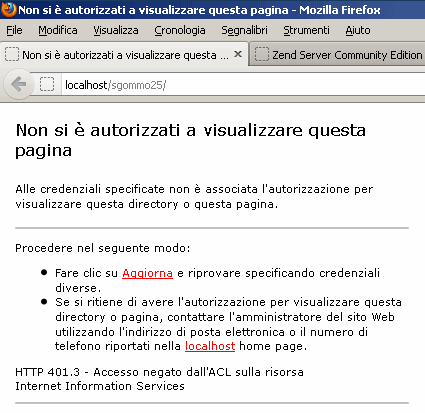Switch to Zend Server Community Edition tab

click(x=337, y=54)
